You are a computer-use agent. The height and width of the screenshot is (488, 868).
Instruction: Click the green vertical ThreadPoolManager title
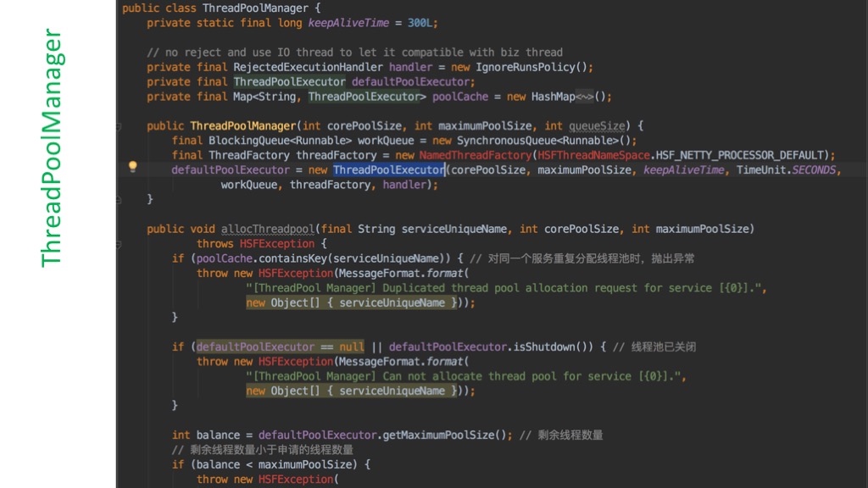(x=52, y=147)
